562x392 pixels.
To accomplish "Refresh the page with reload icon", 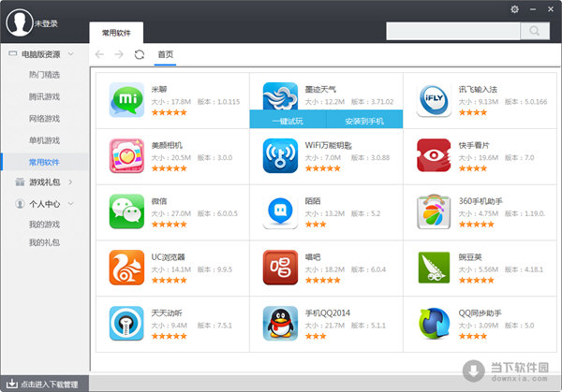I will pos(140,54).
